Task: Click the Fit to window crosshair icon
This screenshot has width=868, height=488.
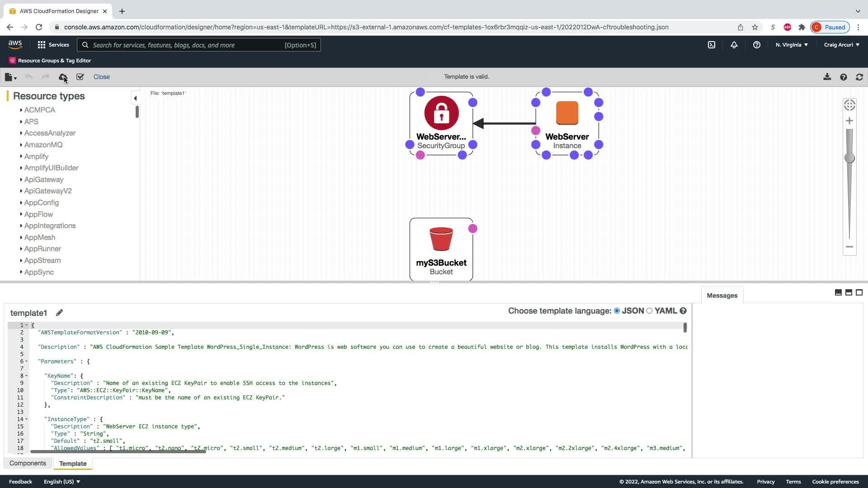Action: coord(849,105)
